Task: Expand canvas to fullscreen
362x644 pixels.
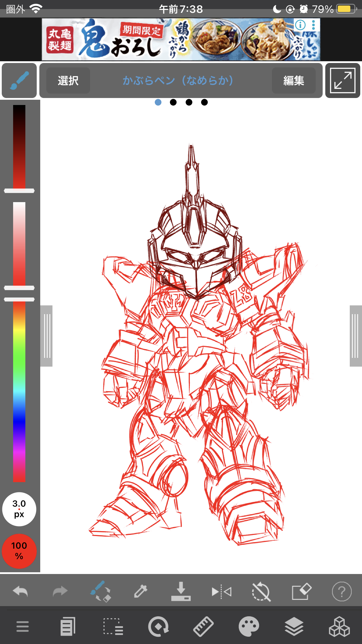Action: (x=342, y=80)
